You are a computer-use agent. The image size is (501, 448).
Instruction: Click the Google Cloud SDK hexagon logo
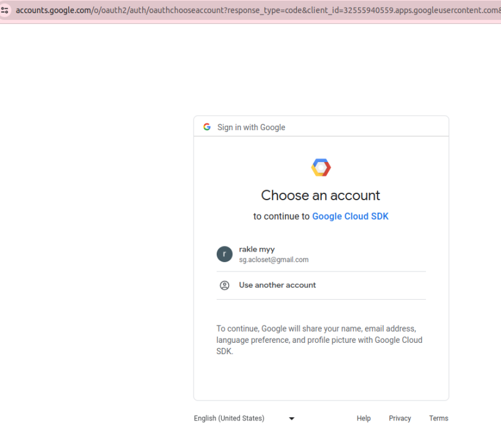point(321,168)
